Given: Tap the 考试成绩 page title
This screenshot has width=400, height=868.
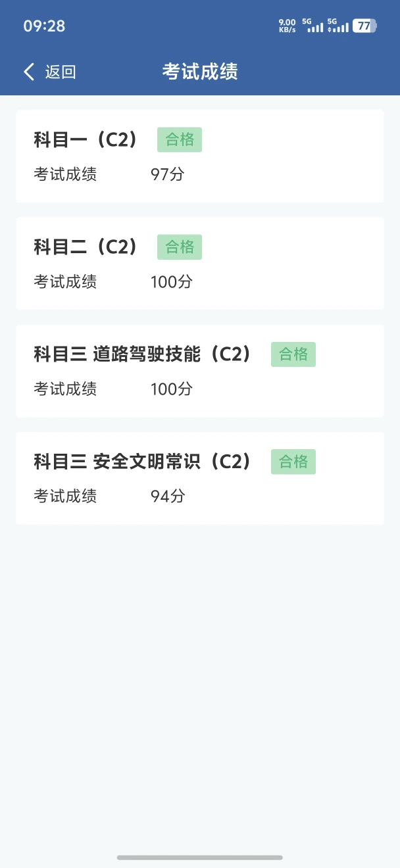Looking at the screenshot, I should (200, 72).
